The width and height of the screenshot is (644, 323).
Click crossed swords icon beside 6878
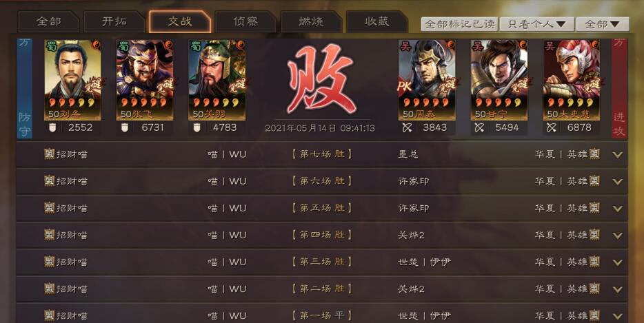551,127
